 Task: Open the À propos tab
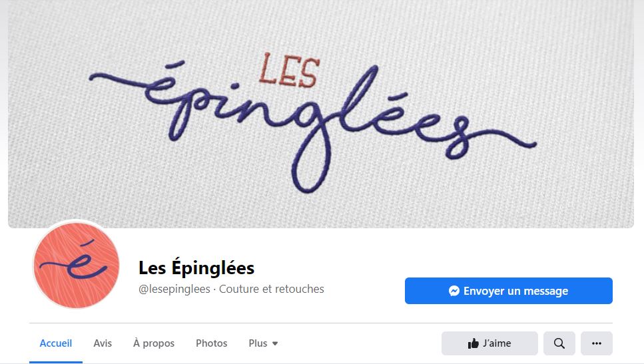(x=154, y=343)
